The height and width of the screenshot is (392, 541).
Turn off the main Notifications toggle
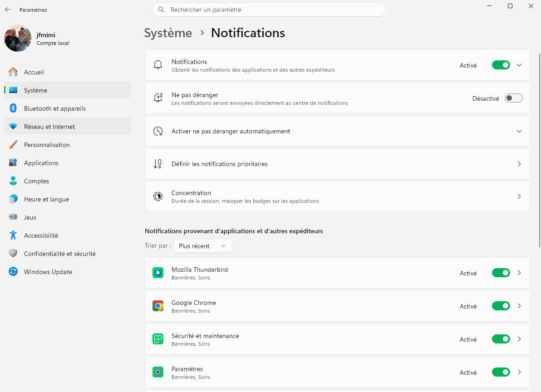[x=501, y=65]
